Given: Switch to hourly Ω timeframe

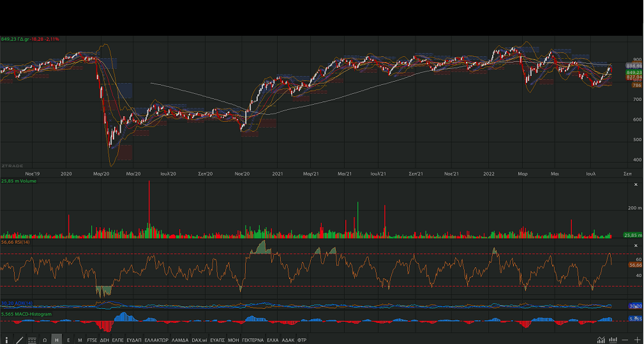Looking at the screenshot, I should (x=45, y=340).
